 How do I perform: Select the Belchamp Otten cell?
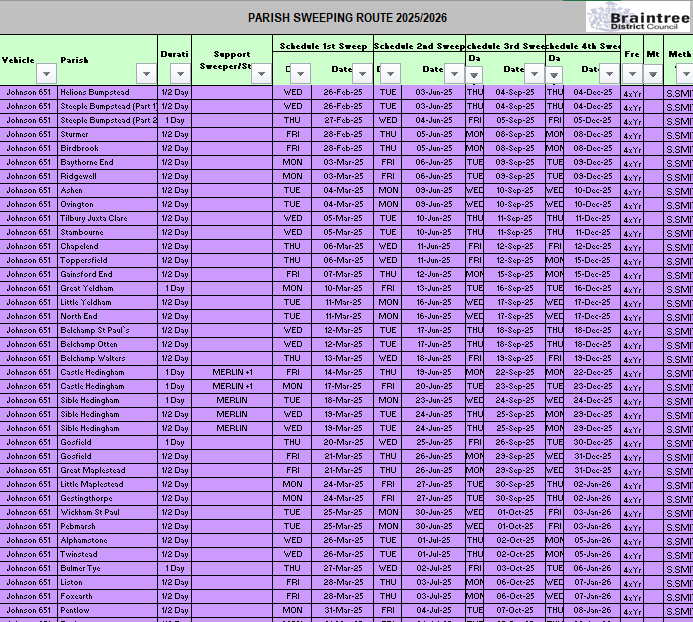(107, 344)
